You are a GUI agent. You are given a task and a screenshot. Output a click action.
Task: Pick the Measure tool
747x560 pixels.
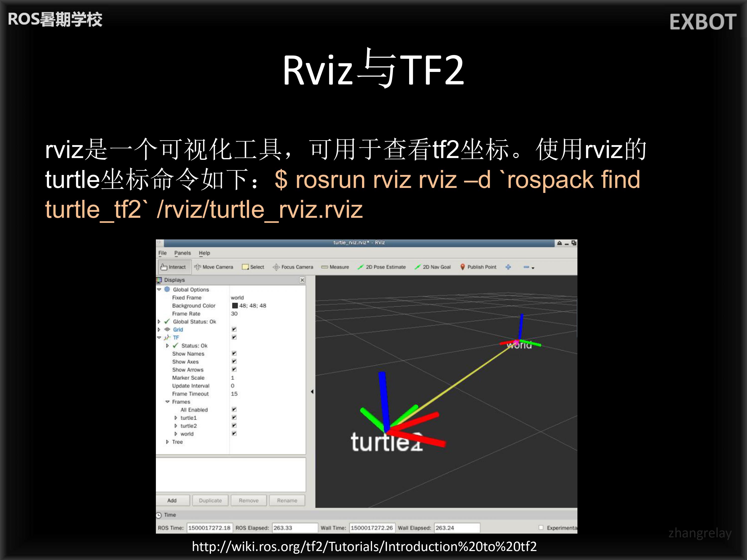(335, 267)
